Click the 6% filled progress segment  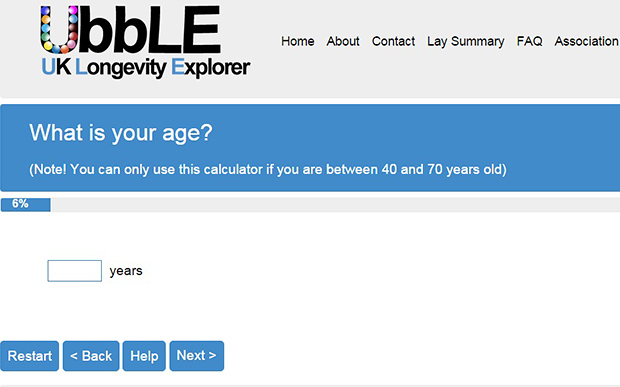[x=26, y=204]
